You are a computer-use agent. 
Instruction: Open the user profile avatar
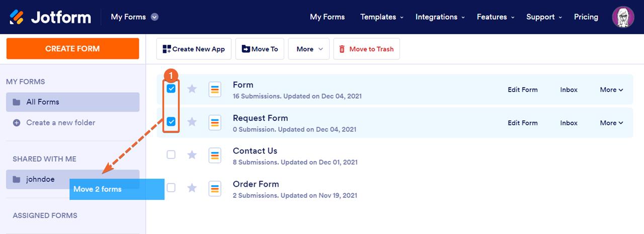tap(623, 17)
